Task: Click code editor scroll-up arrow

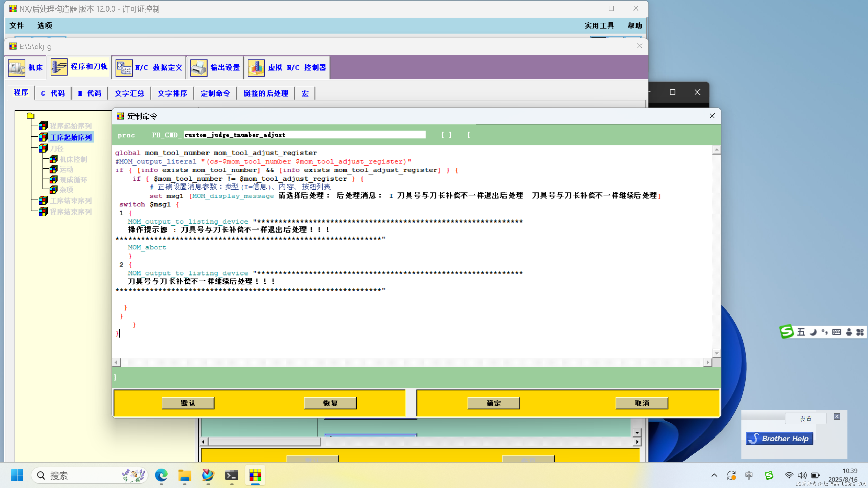Action: [716, 150]
